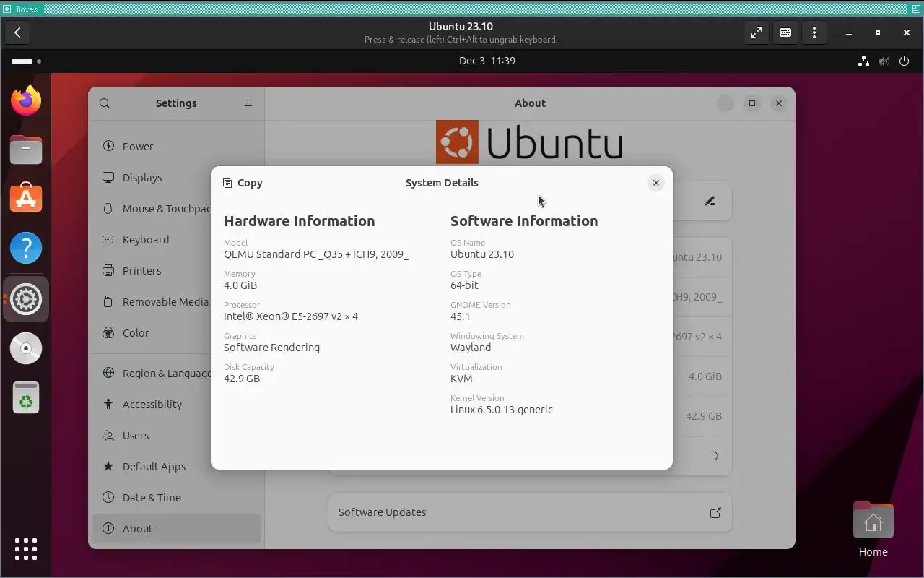Open Files from the Ubuntu dock
Image resolution: width=924 pixels, height=578 pixels.
tap(26, 150)
